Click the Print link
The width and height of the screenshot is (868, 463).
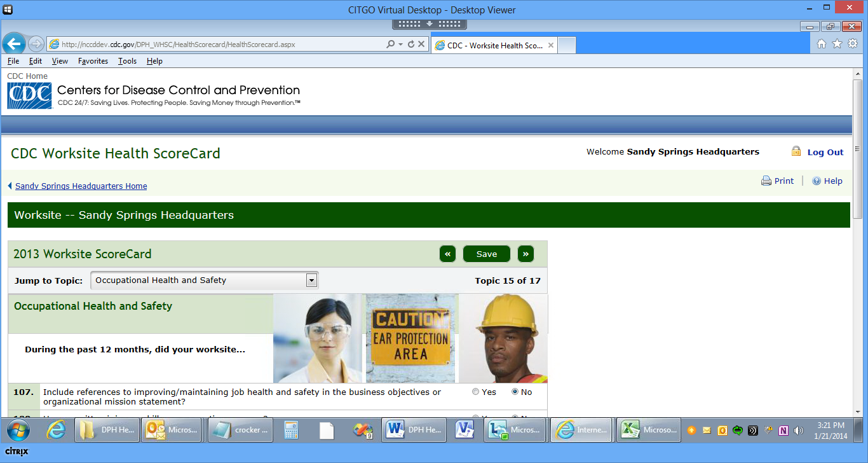pyautogui.click(x=784, y=181)
